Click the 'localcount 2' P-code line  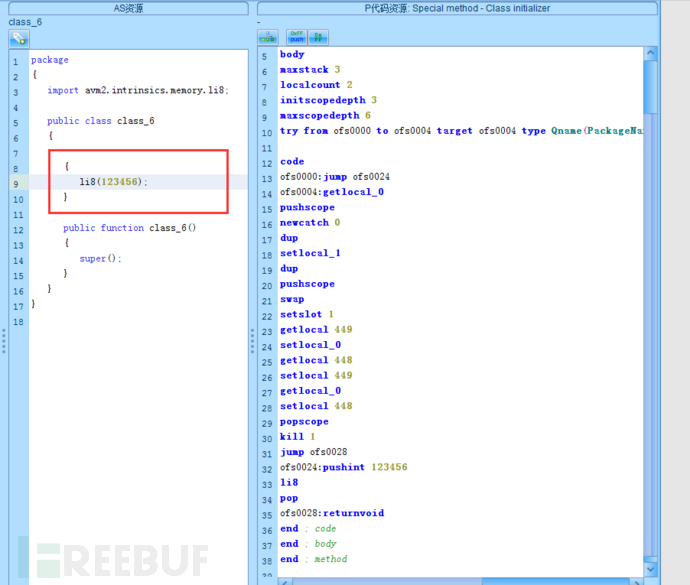tap(316, 85)
